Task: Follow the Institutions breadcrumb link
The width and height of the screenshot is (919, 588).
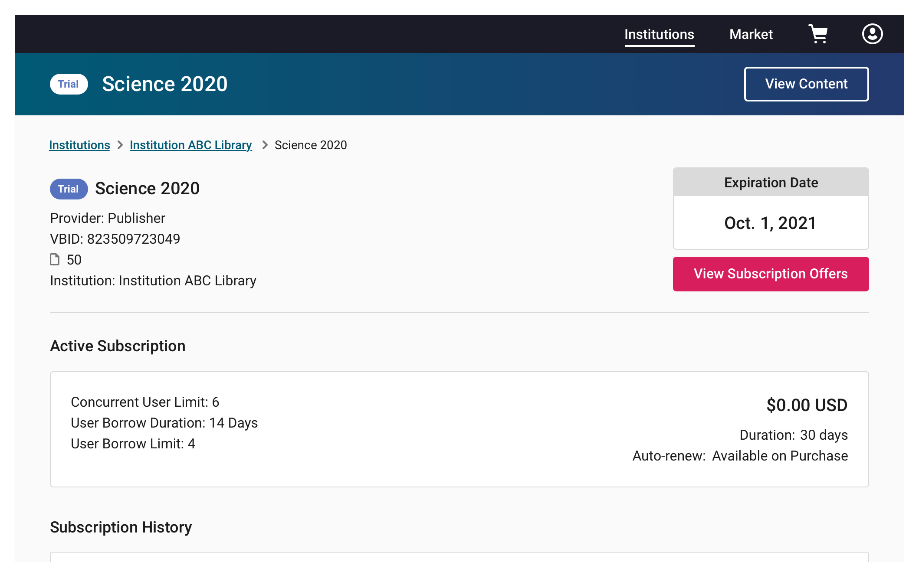Action: [79, 145]
